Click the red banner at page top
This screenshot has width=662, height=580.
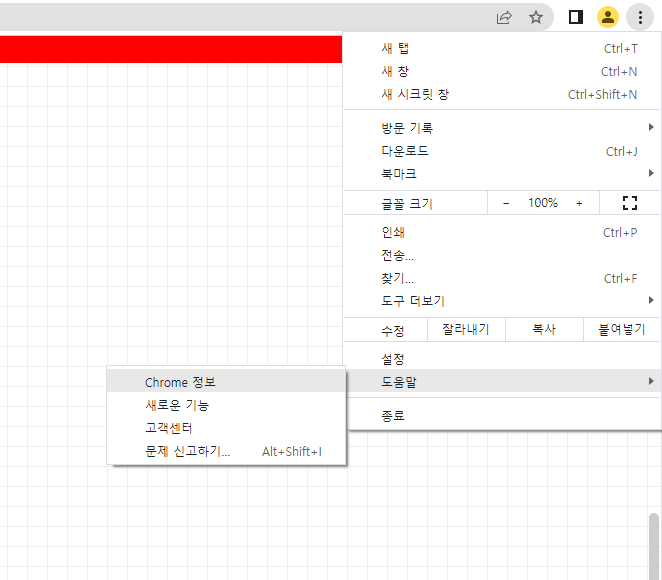(x=170, y=50)
